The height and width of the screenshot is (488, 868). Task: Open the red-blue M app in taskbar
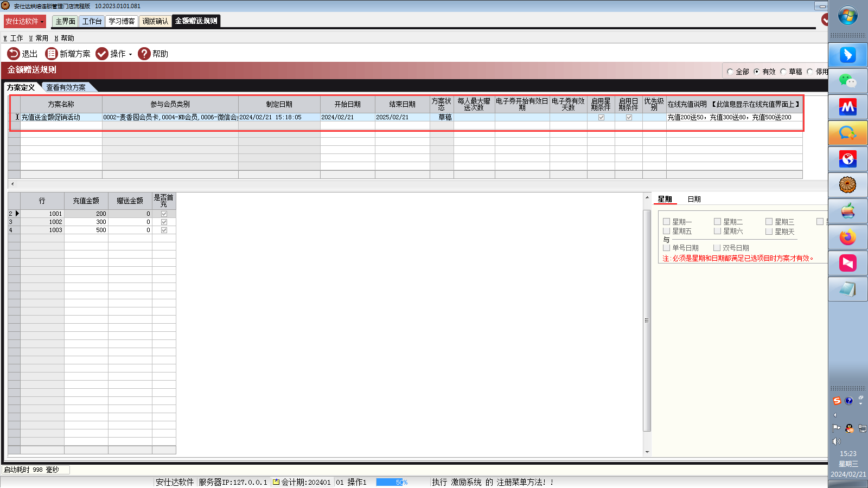tap(848, 107)
